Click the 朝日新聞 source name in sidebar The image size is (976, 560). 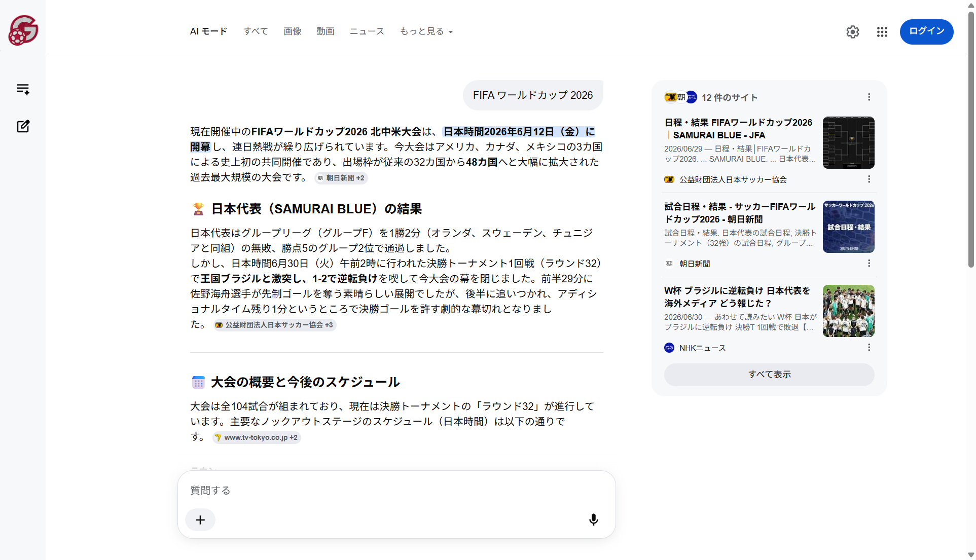coord(695,264)
